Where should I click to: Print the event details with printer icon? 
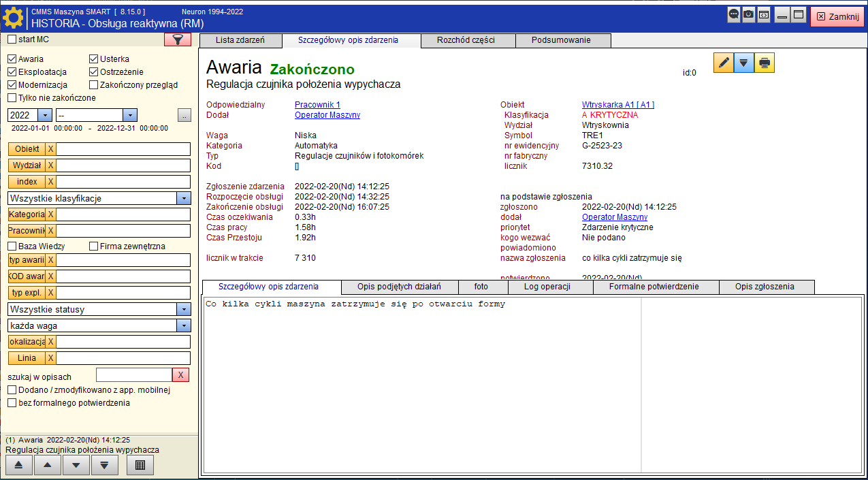tap(765, 63)
